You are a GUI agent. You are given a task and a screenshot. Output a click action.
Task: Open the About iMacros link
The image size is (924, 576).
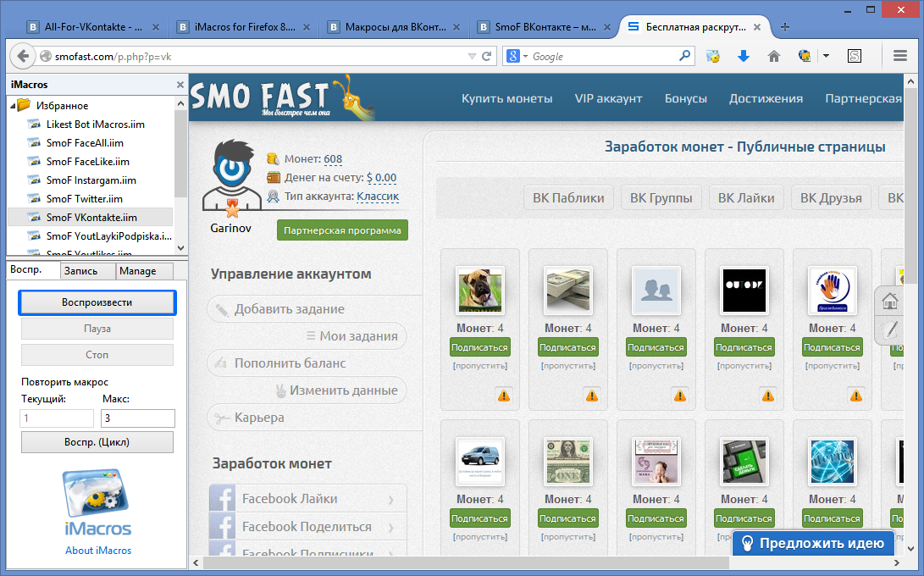click(98, 550)
